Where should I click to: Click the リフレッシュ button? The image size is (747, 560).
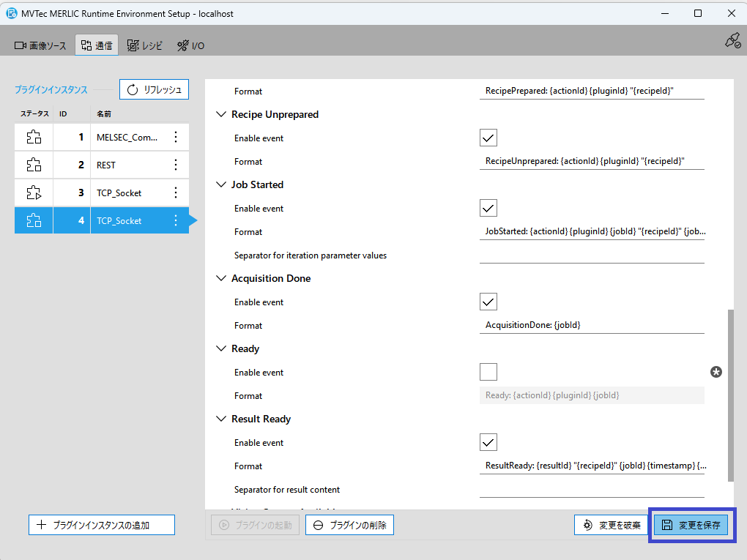coord(155,89)
